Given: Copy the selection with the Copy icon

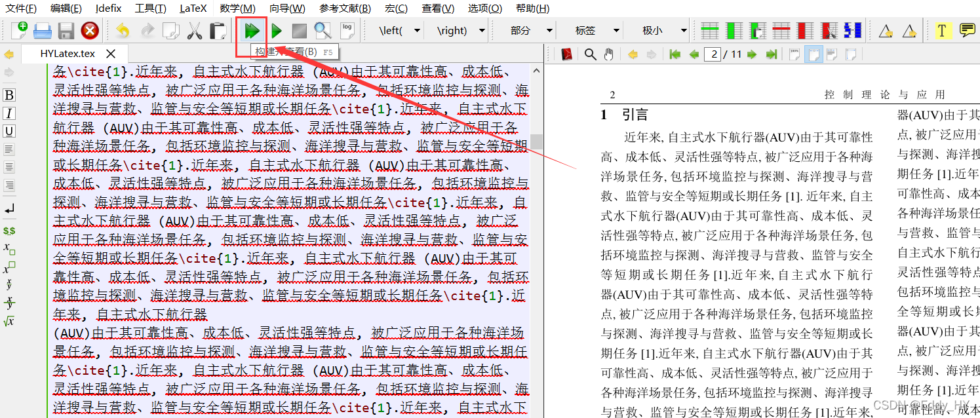Looking at the screenshot, I should click(x=171, y=30).
